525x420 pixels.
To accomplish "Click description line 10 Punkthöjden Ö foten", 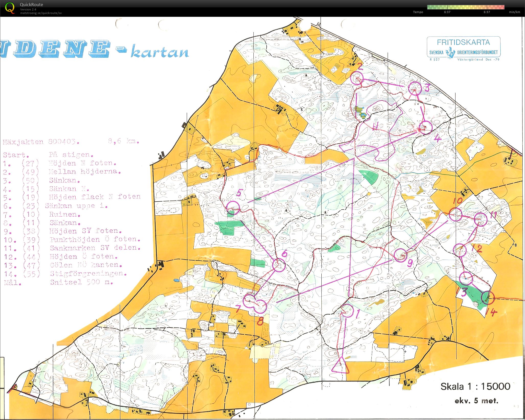I will tap(72, 239).
